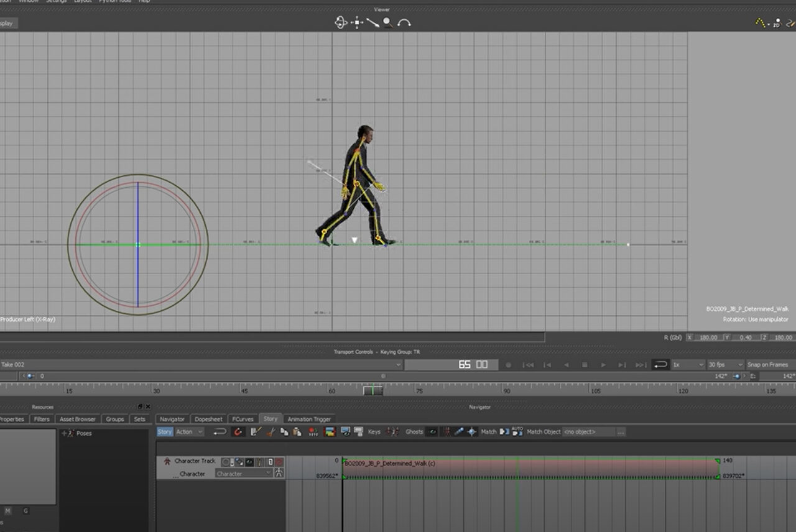Image resolution: width=796 pixels, height=532 pixels.
Task: Click the colorful image icon in Story toolbar
Action: [330, 432]
